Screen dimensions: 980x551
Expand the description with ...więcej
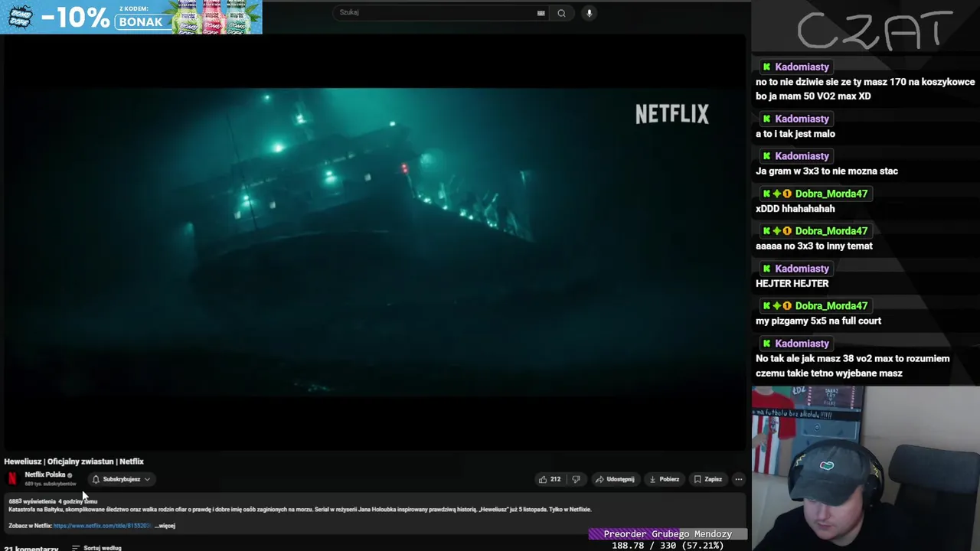pyautogui.click(x=165, y=526)
